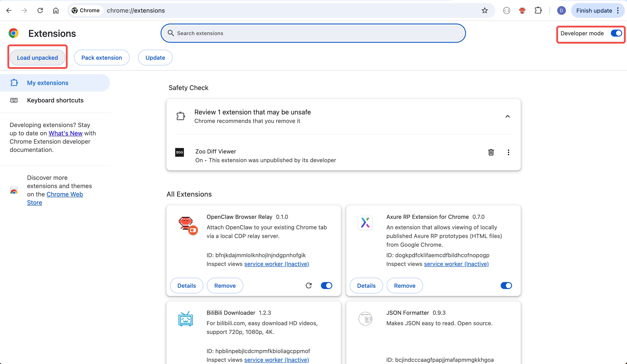Click the OpenClaw lobster toolbar icon
The width and height of the screenshot is (627, 364).
click(x=522, y=10)
